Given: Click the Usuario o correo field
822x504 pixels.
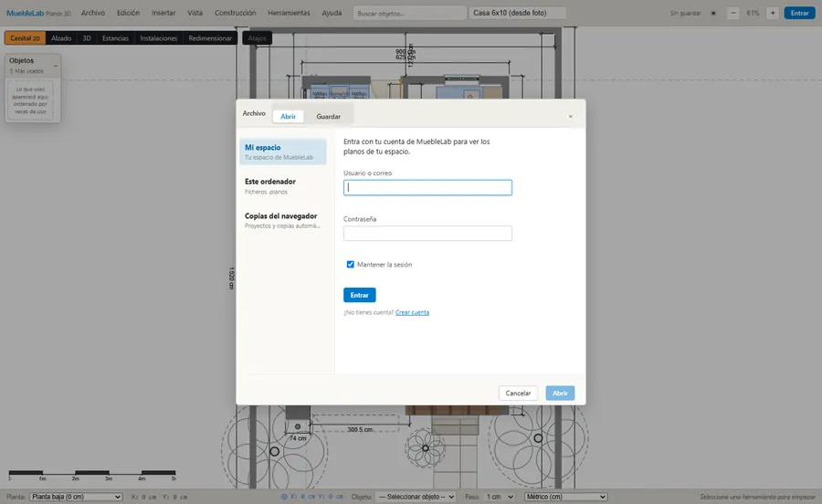Looking at the screenshot, I should click(x=427, y=187).
